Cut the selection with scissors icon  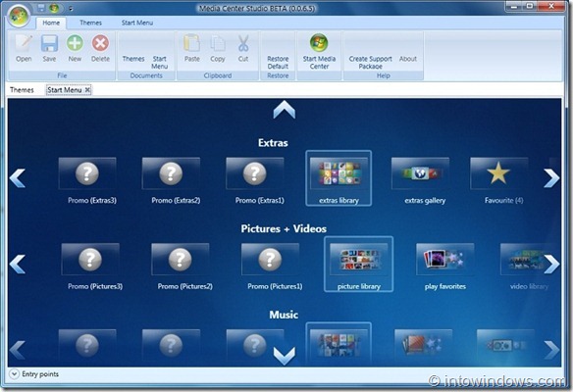click(x=243, y=48)
